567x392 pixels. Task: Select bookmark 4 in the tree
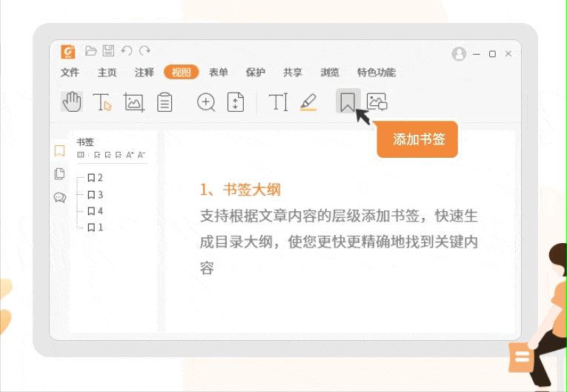point(96,211)
